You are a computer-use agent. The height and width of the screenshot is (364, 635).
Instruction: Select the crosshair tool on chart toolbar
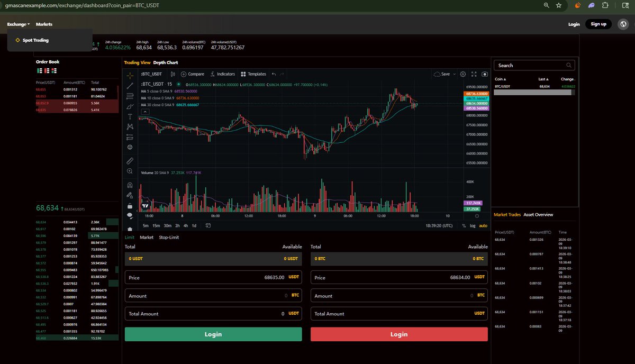coord(130,75)
